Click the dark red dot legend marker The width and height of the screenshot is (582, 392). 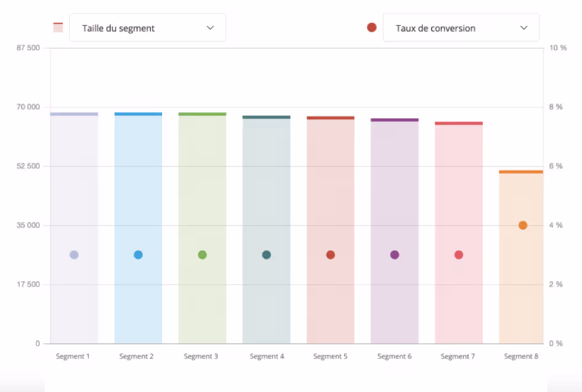coord(371,27)
